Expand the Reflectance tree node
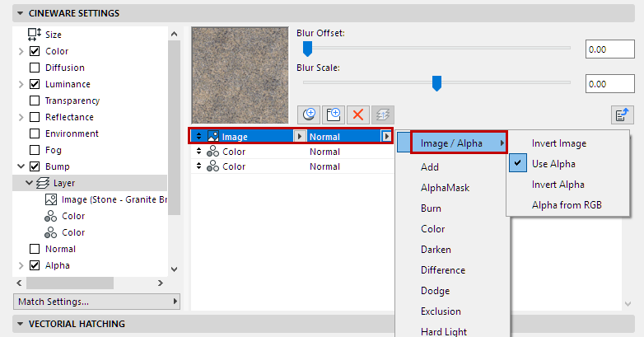The height and width of the screenshot is (337, 644). 21,117
